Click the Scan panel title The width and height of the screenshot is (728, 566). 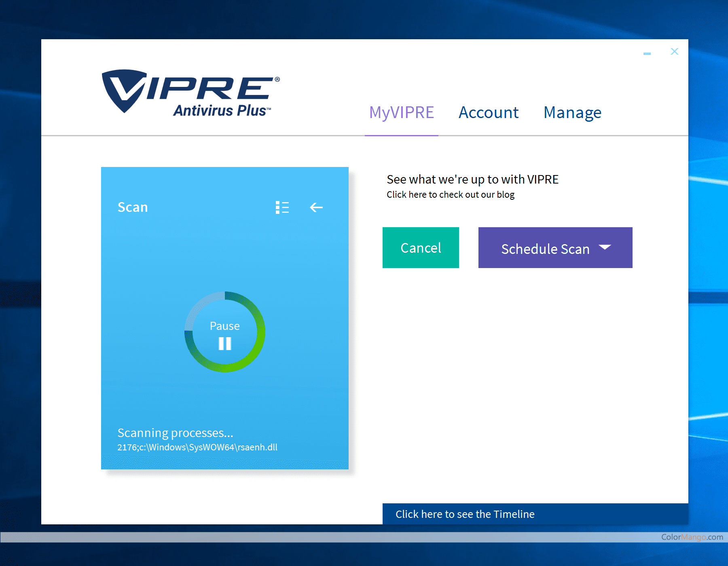[133, 207]
